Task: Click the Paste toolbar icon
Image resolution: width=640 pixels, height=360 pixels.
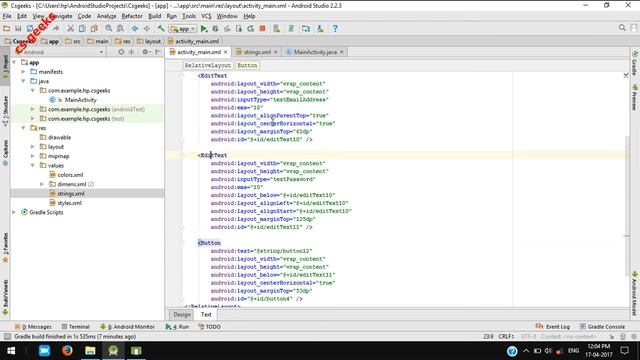Action: click(x=94, y=29)
